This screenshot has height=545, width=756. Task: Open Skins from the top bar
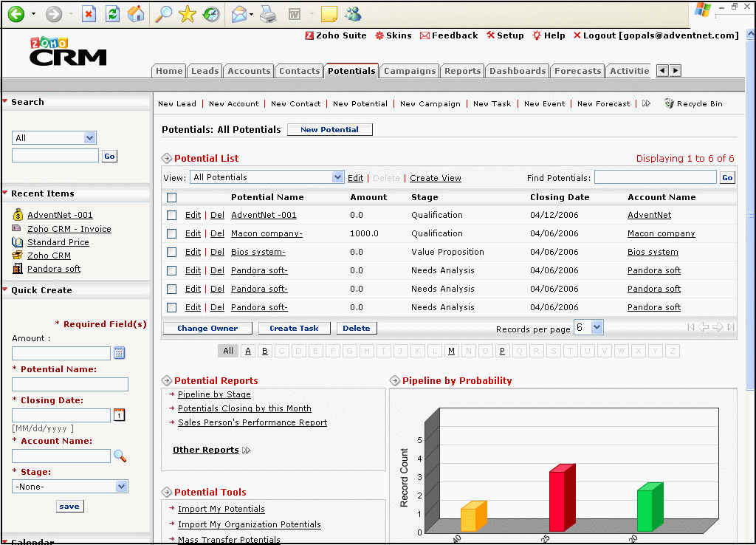click(x=394, y=35)
